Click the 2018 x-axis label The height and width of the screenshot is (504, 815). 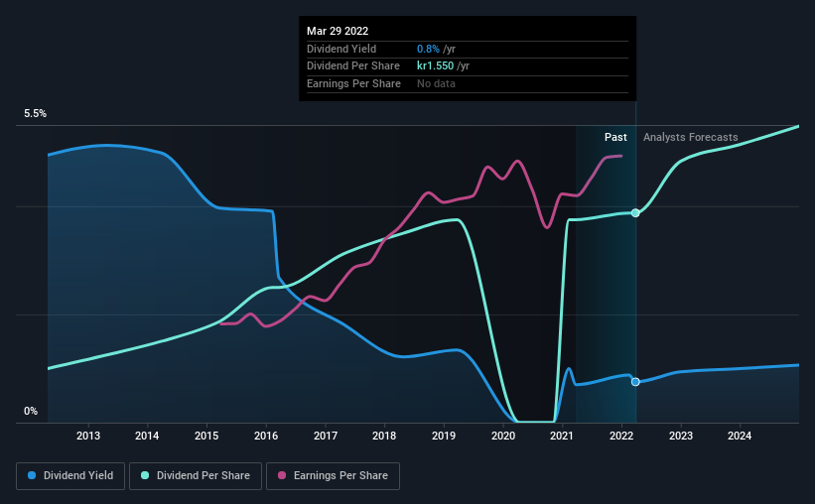pyautogui.click(x=384, y=436)
